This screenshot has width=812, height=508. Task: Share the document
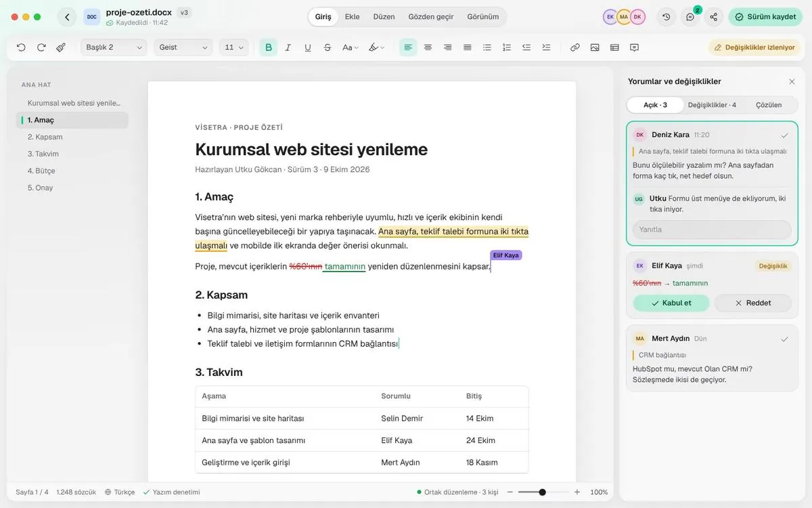point(714,17)
